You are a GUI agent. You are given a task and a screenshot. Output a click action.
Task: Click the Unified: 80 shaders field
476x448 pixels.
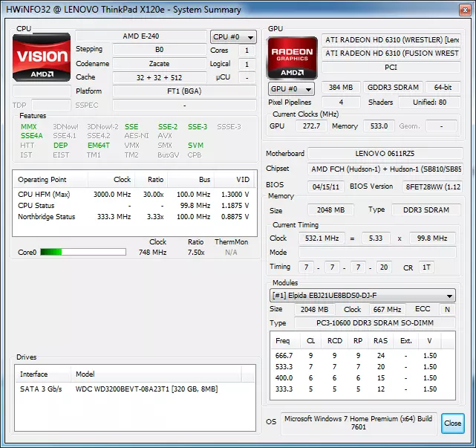tap(429, 103)
